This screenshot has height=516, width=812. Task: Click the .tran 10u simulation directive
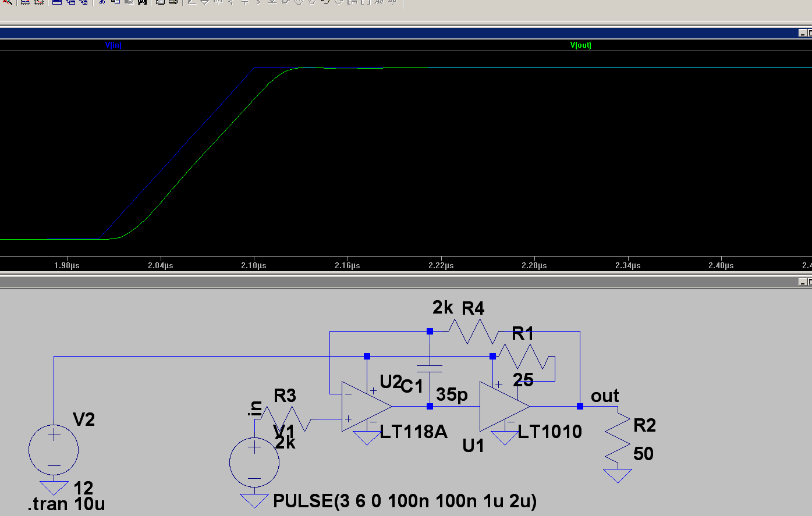tap(66, 504)
